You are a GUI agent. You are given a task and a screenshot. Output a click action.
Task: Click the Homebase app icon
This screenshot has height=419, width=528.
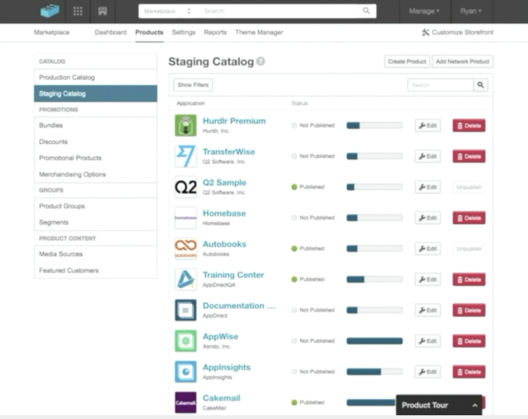point(186,218)
